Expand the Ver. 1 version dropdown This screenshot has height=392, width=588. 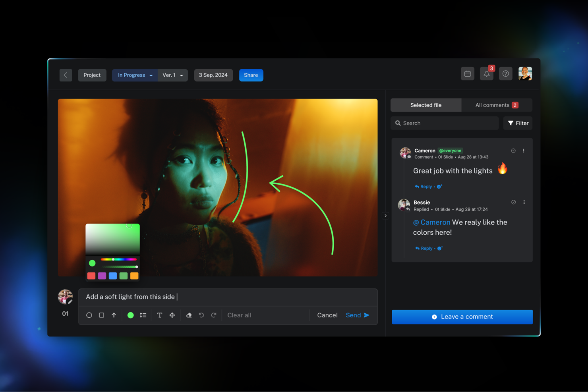pos(172,75)
